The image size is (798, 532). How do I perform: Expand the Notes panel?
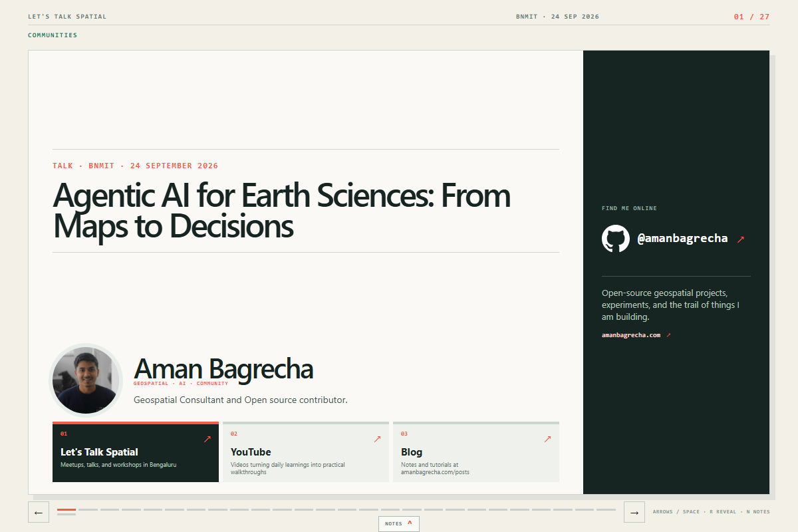[399, 523]
